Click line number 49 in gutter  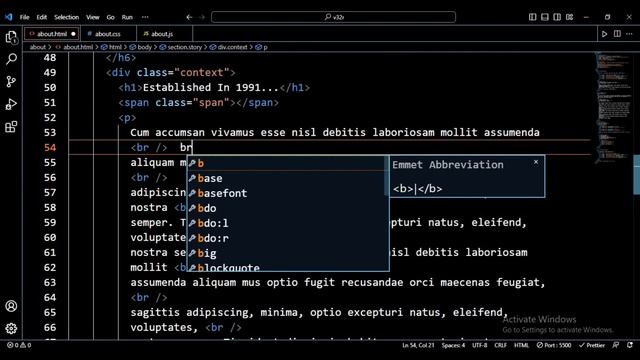(x=50, y=73)
